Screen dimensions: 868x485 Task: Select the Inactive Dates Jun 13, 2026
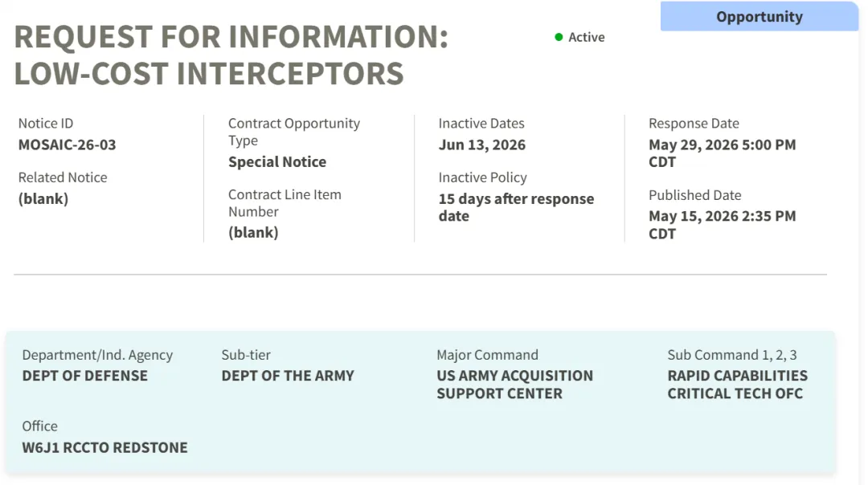tap(482, 145)
